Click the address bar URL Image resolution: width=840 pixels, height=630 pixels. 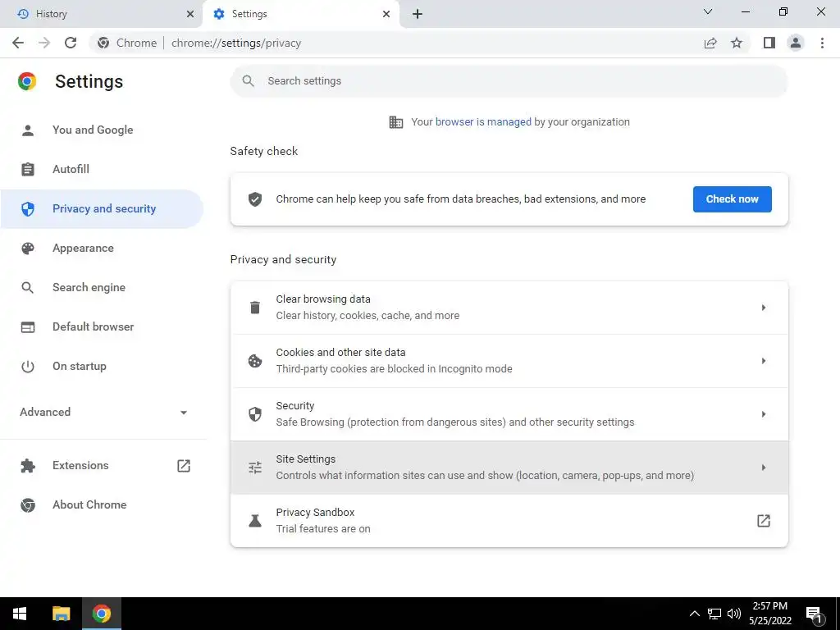pos(236,43)
